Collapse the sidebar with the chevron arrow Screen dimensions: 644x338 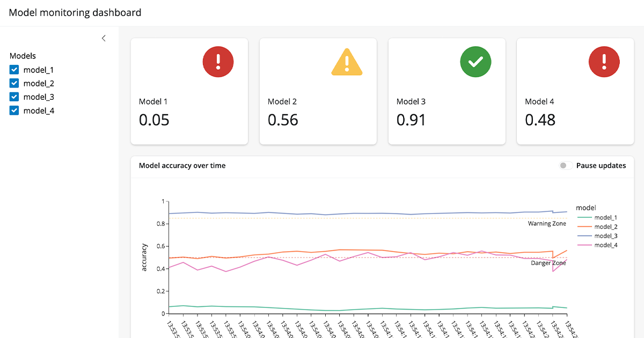point(104,38)
